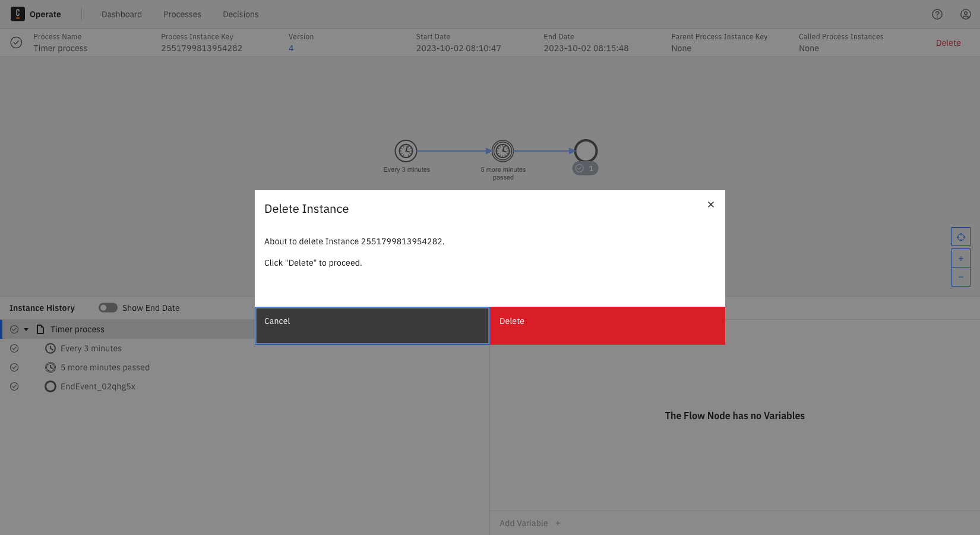This screenshot has height=535, width=980.
Task: Open the Decisions tab
Action: 241,14
